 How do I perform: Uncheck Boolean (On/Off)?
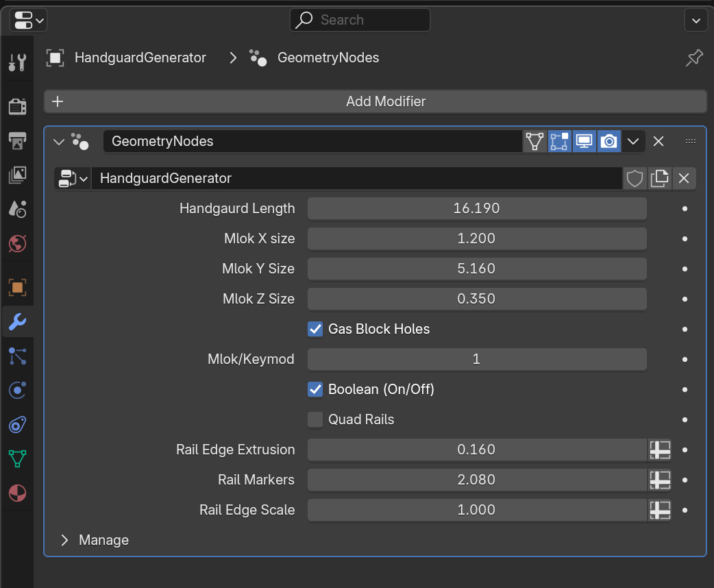(315, 389)
